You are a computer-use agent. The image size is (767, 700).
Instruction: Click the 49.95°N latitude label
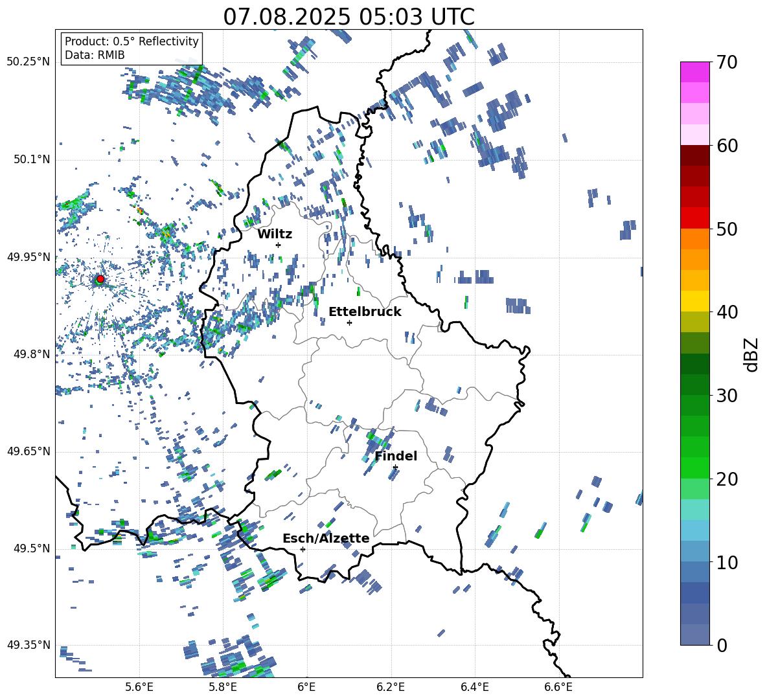pos(29,257)
